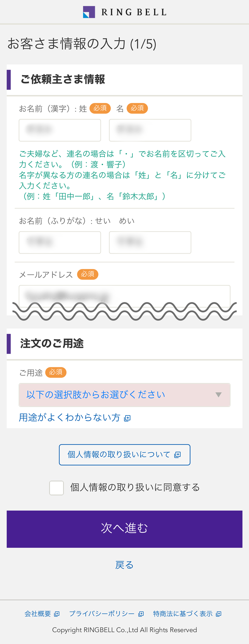Viewport: 249px width, 644px height.
Task: Focus the 姓 kanji name field
Action: click(x=60, y=130)
